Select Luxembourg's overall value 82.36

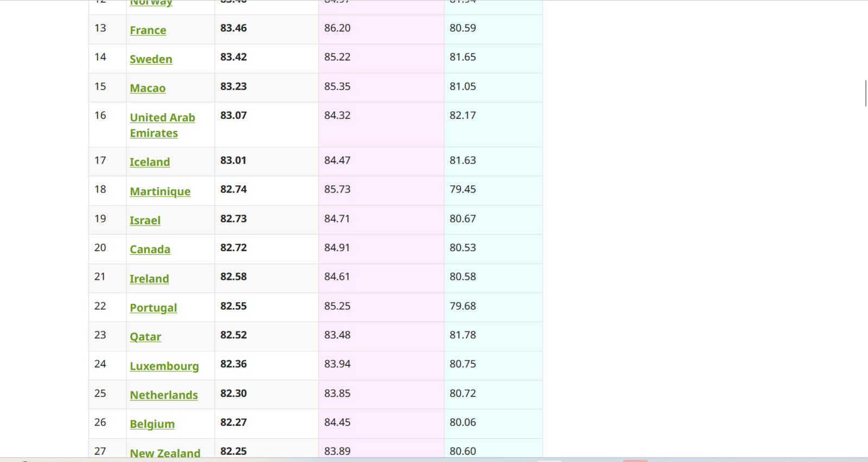tap(233, 364)
